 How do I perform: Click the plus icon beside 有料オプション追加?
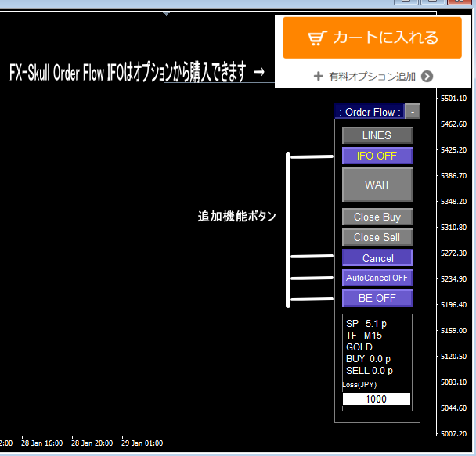(318, 76)
